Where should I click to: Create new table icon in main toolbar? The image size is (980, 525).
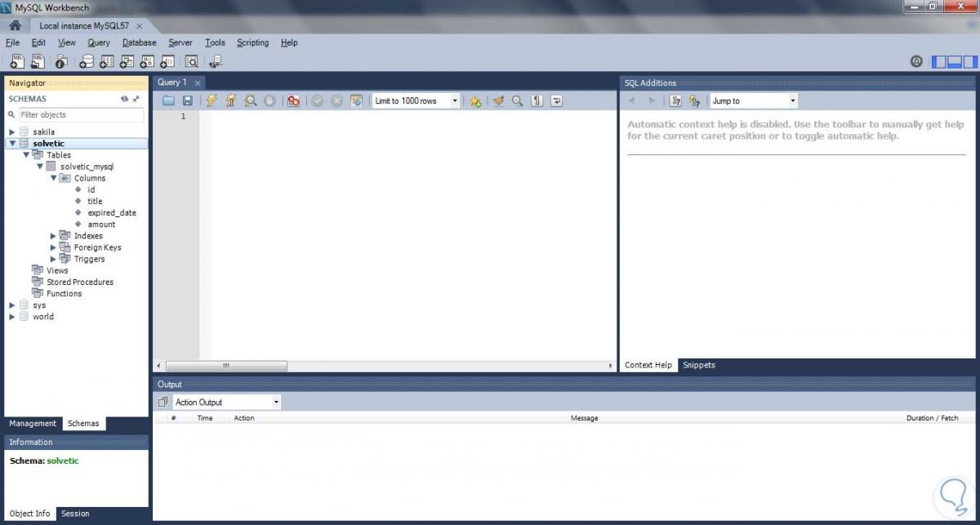[x=106, y=61]
